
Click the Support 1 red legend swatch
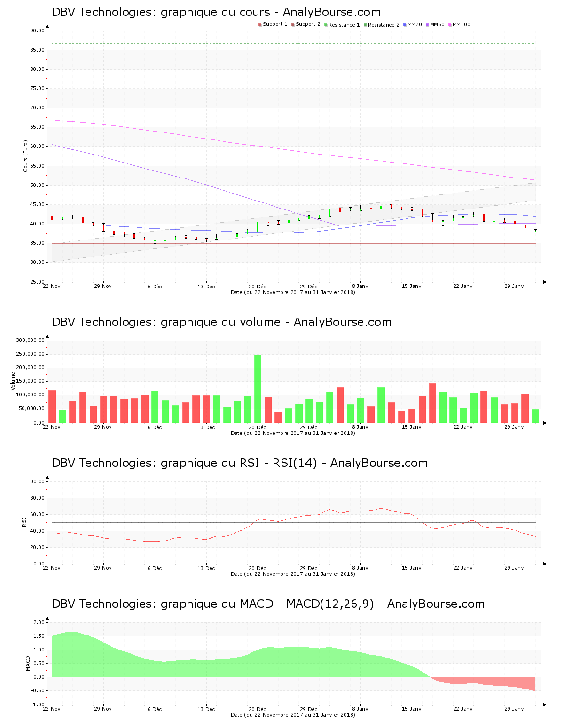pos(260,25)
